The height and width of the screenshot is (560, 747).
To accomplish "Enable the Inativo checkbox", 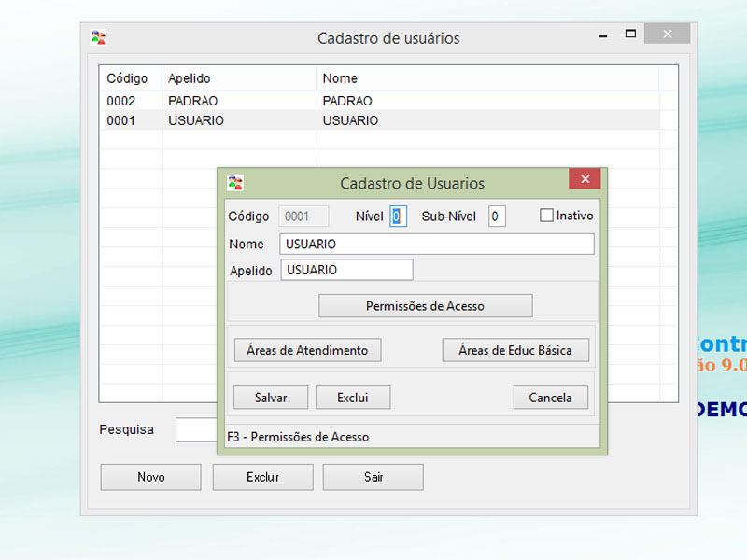I will [x=547, y=216].
